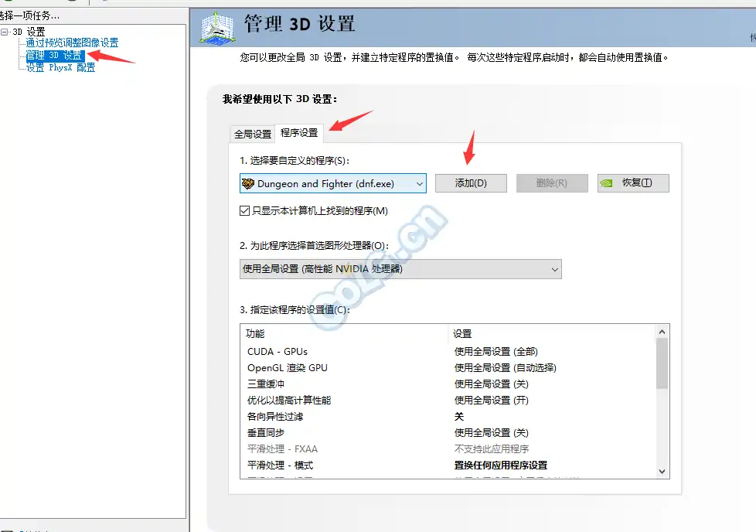Click the settings list scrollbar thumb
This screenshot has width=756, height=532.
click(662, 363)
